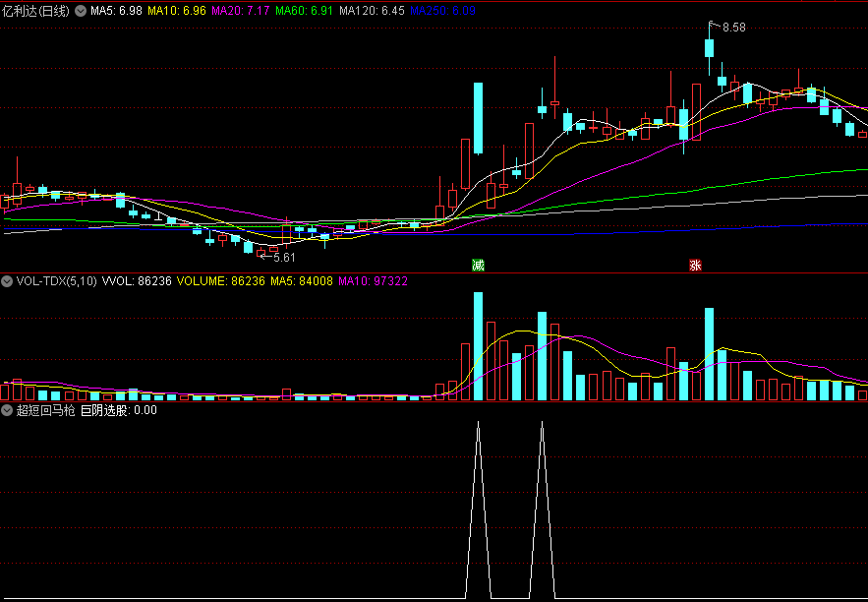Select the large cyan candlestick above 减

[478, 118]
